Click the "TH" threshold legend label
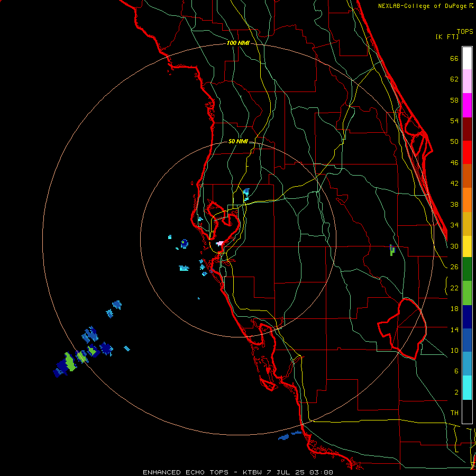Screen dimensions: 476x476 click(454, 413)
